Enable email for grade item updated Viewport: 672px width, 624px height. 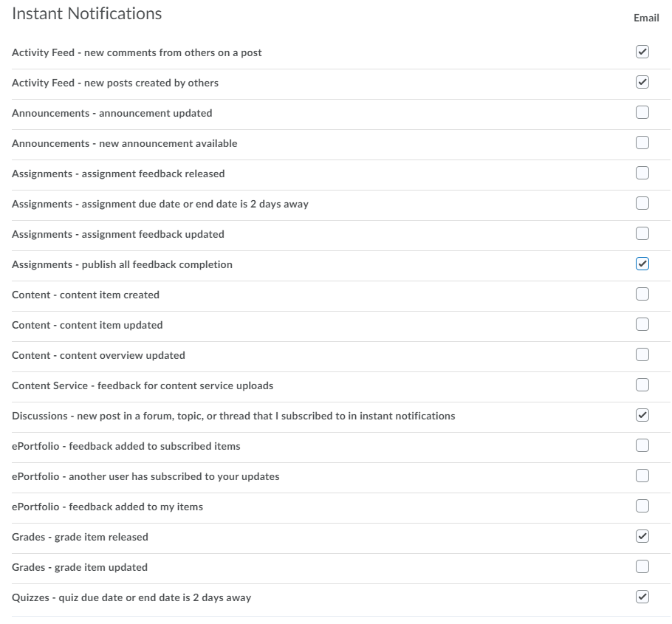(642, 567)
